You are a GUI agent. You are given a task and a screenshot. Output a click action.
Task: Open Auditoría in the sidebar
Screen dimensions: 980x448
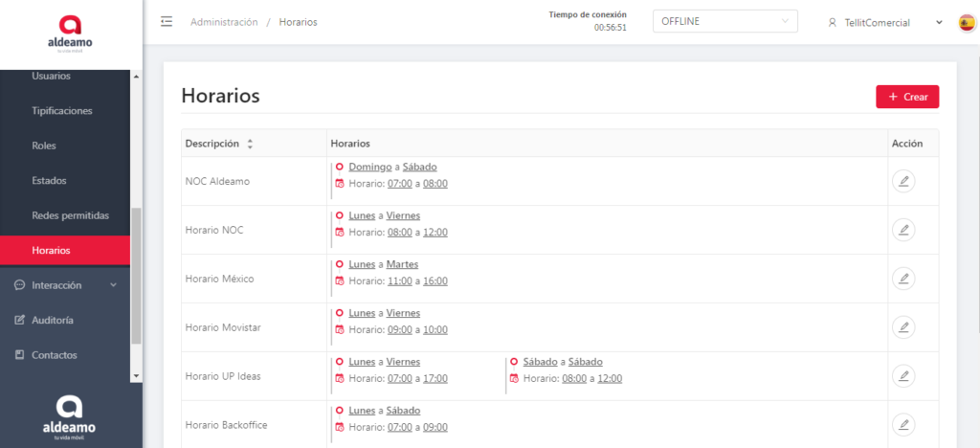(52, 320)
